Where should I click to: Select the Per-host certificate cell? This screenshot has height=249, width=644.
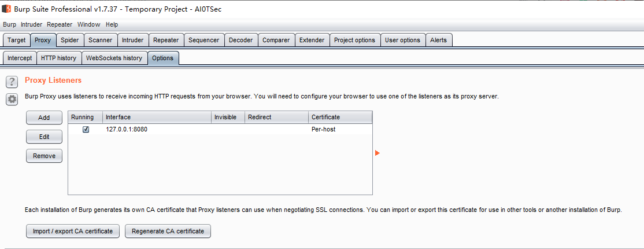coord(340,129)
